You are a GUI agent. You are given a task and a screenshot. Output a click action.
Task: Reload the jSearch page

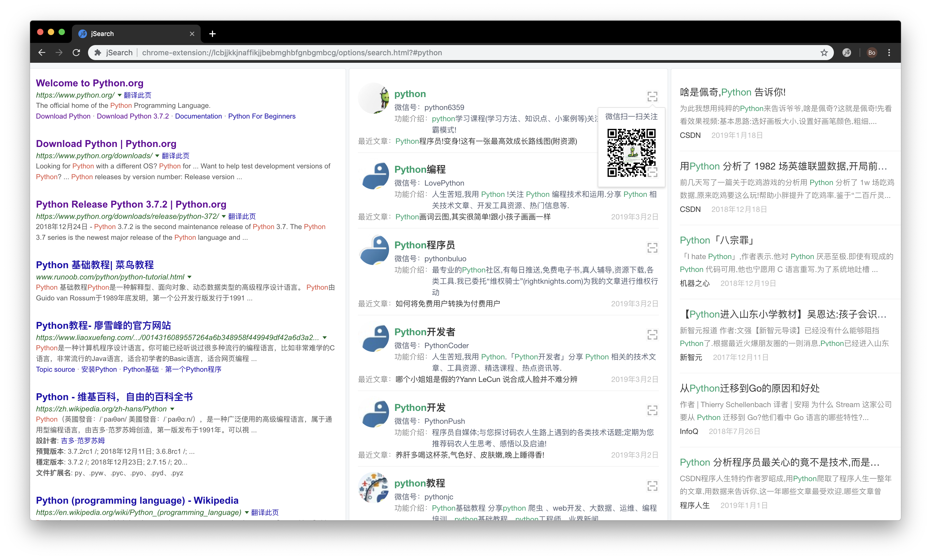pyautogui.click(x=76, y=53)
